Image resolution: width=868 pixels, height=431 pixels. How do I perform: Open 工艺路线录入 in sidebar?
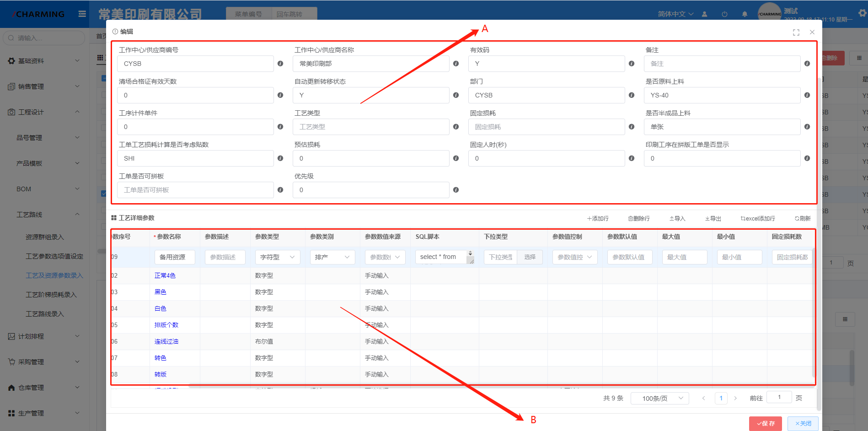45,314
